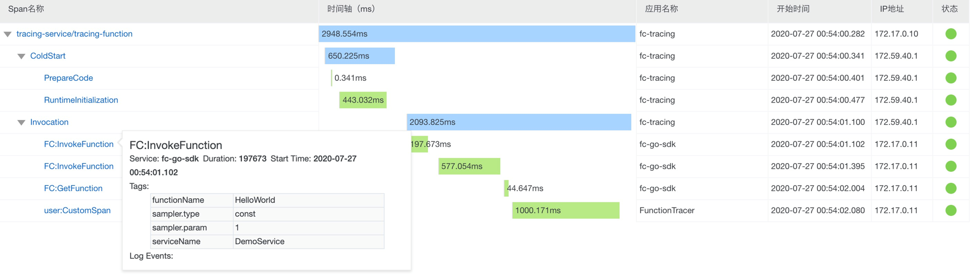The width and height of the screenshot is (980, 278).
Task: Click the 2948.554ms root timeline bar
Action: click(x=477, y=34)
